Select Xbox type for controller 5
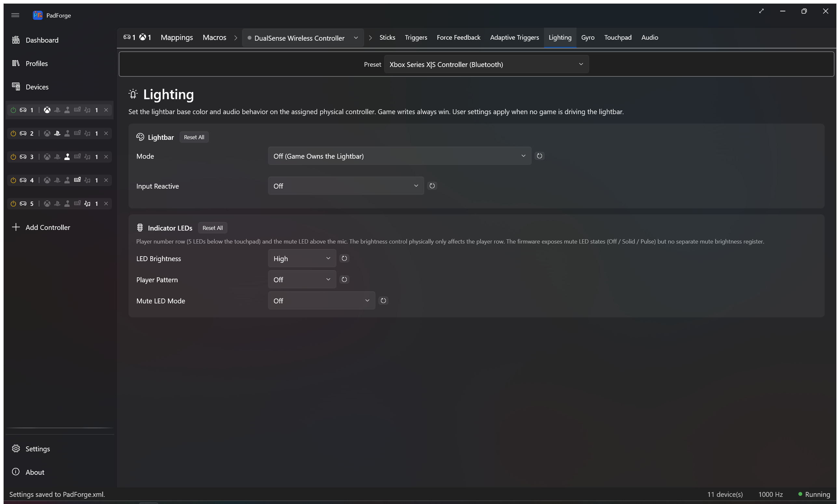 pyautogui.click(x=47, y=204)
